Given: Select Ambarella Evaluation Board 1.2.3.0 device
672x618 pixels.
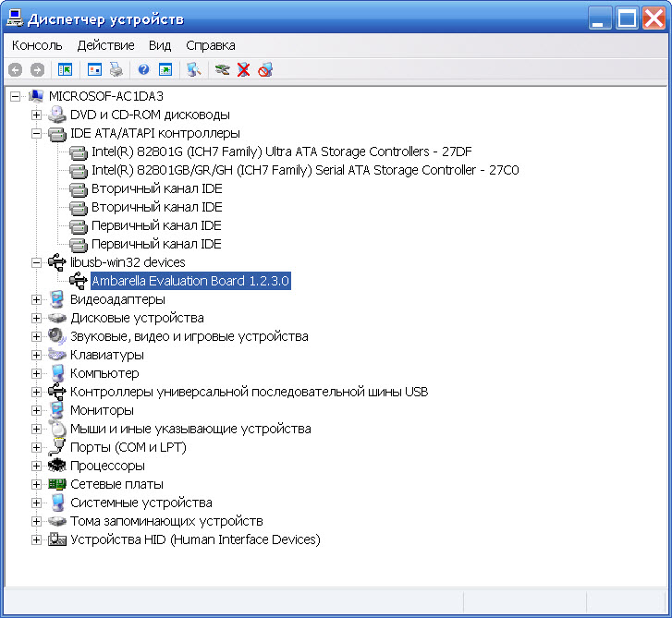Looking at the screenshot, I should click(x=190, y=281).
